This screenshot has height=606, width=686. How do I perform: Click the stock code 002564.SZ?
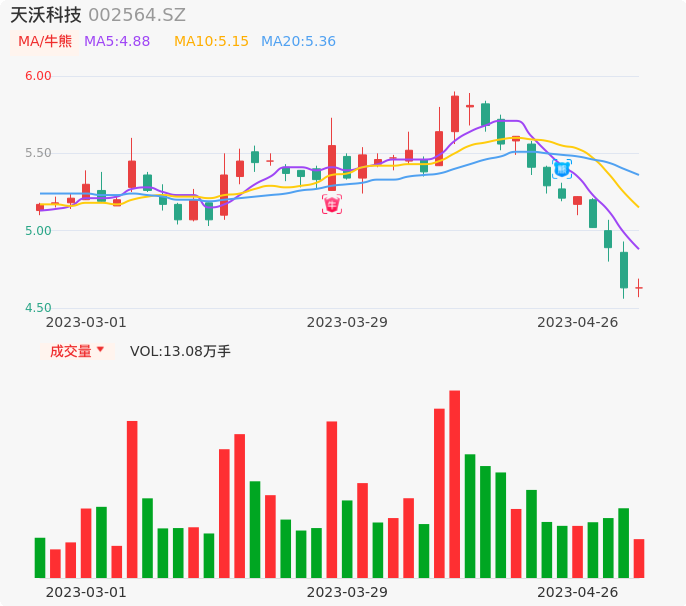[137, 15]
